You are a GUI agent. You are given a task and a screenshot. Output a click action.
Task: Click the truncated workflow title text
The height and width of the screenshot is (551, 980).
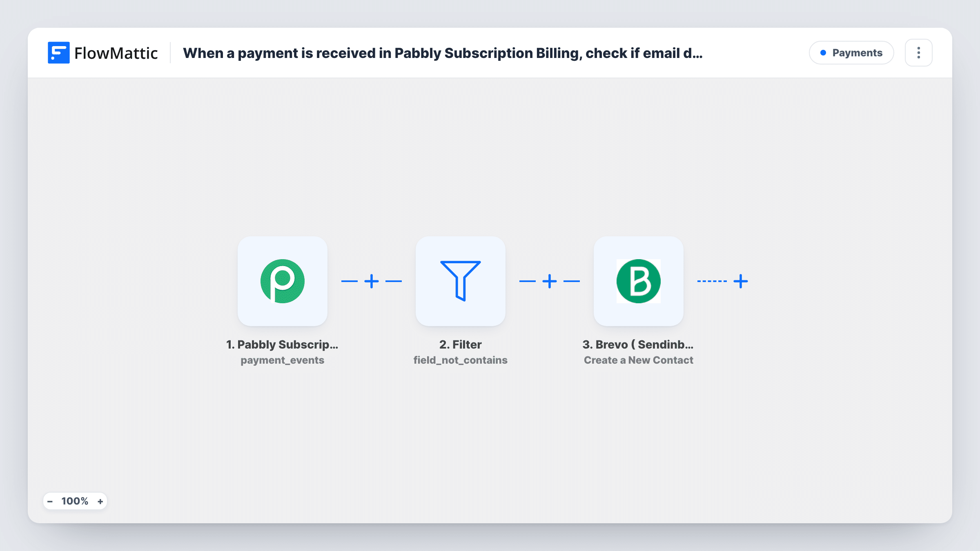pos(443,53)
